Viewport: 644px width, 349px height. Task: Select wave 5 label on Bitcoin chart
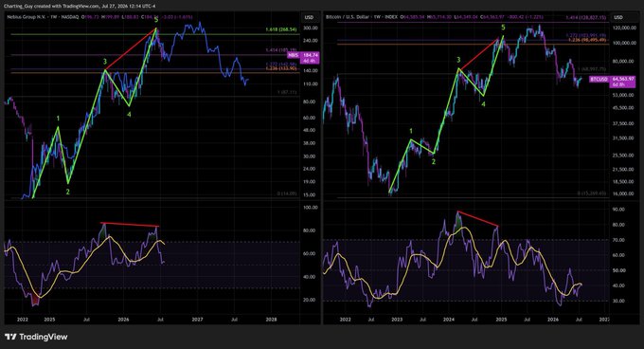503,28
